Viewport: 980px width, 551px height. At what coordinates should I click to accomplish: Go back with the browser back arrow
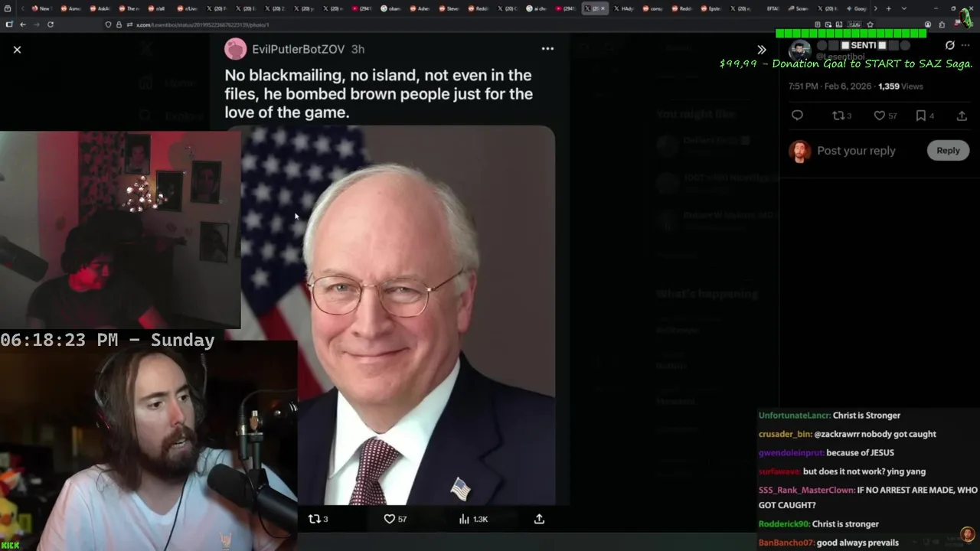pyautogui.click(x=23, y=24)
